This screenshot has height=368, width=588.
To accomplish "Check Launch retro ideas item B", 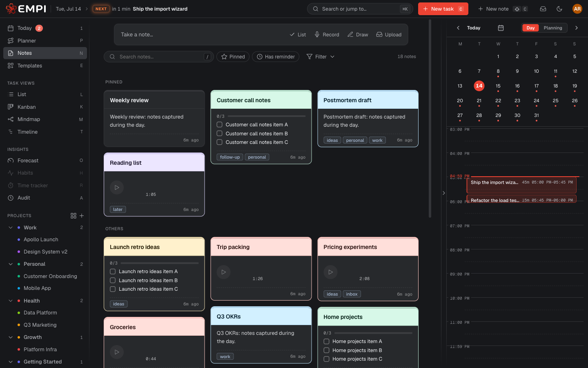I will click(x=113, y=280).
